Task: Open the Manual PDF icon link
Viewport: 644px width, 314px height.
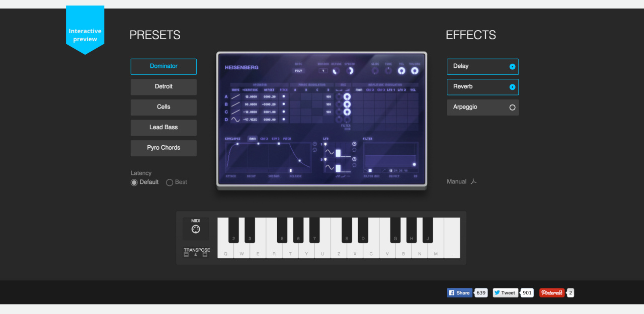Action: (x=473, y=182)
